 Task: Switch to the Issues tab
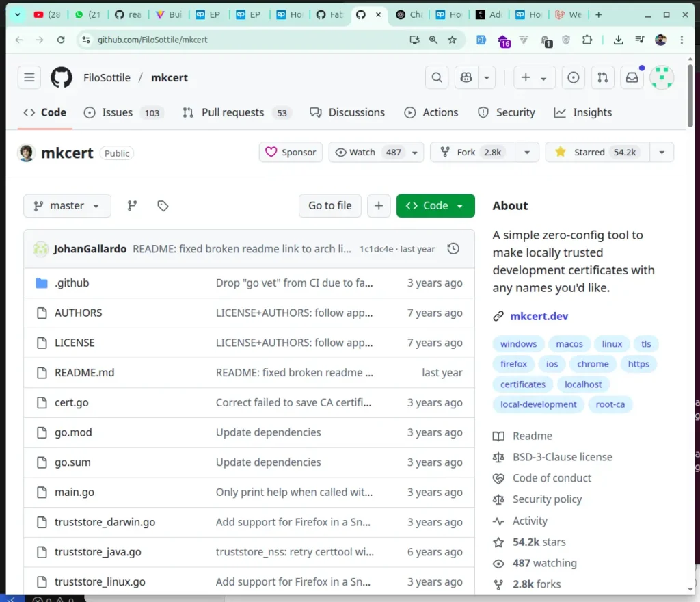124,113
